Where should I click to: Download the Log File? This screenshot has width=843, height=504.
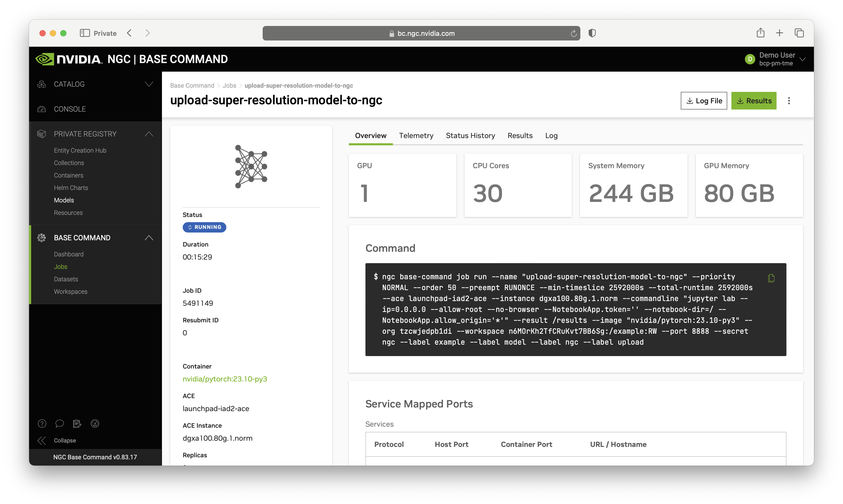coord(704,100)
